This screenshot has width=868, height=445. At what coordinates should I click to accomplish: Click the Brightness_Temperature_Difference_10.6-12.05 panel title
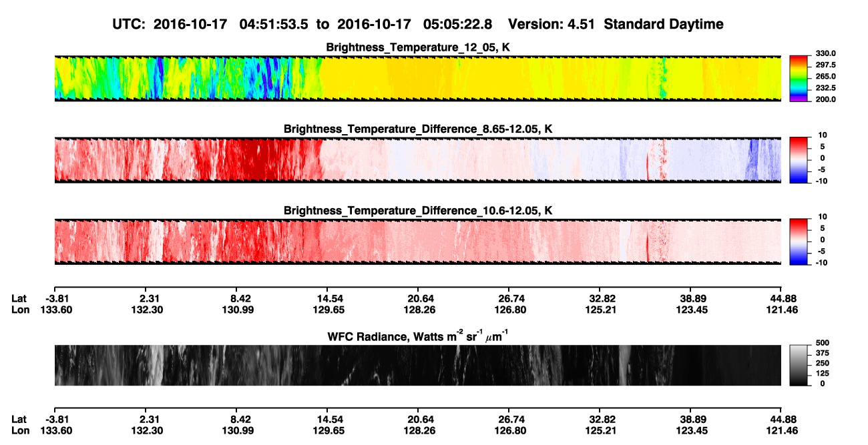pos(418,211)
